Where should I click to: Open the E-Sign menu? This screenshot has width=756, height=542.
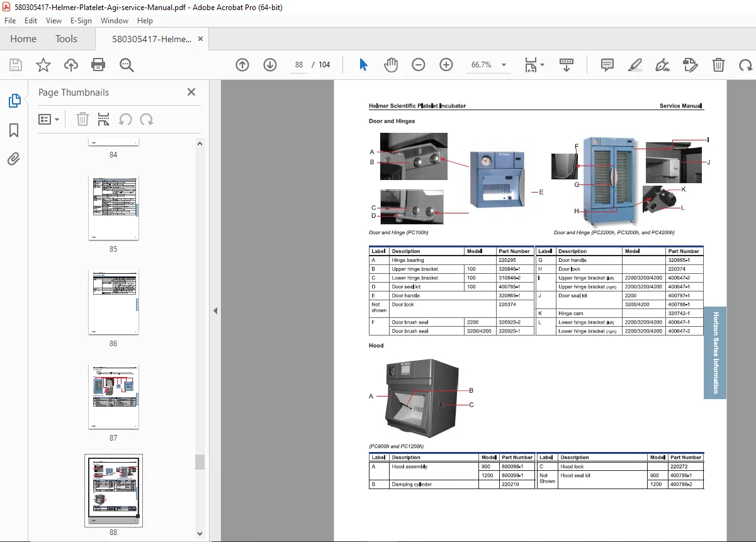point(81,21)
